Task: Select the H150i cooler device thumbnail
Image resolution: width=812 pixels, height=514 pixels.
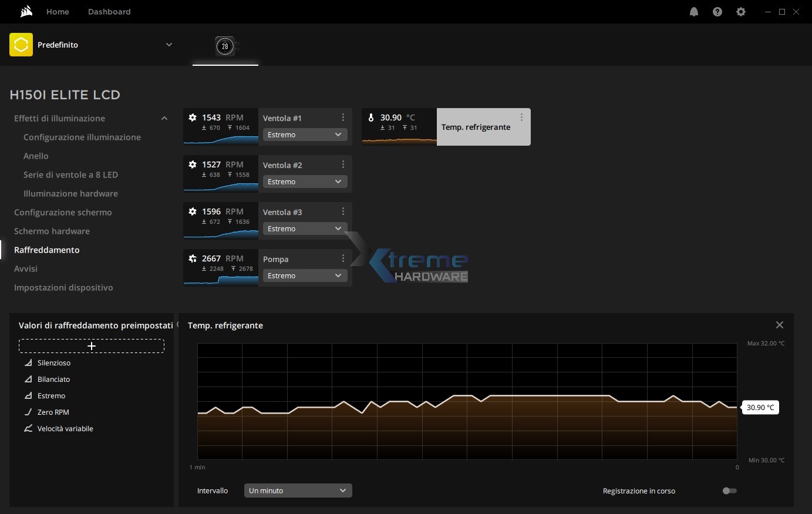Action: click(x=225, y=46)
